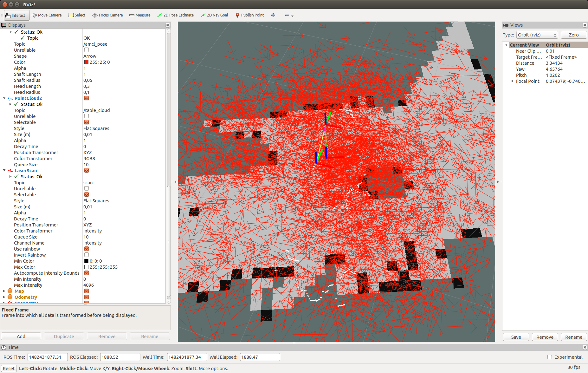The image size is (588, 373).
Task: Click the Reset button
Action: pyautogui.click(x=9, y=369)
